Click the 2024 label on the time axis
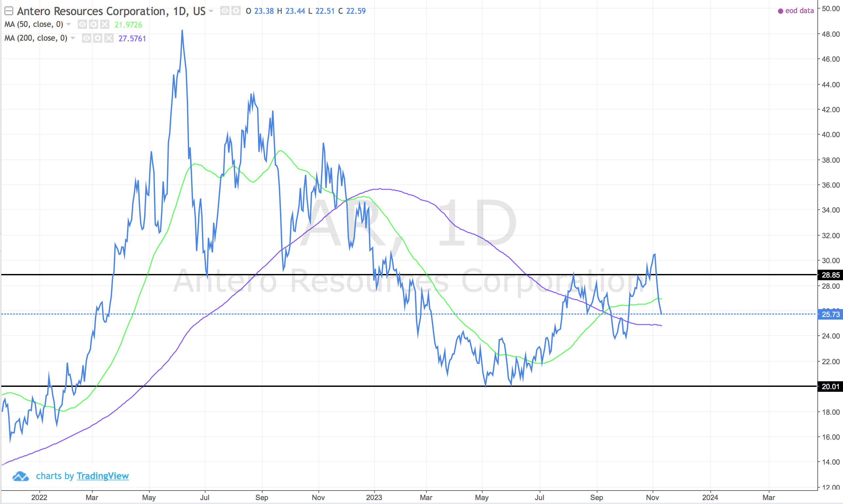 pyautogui.click(x=710, y=497)
